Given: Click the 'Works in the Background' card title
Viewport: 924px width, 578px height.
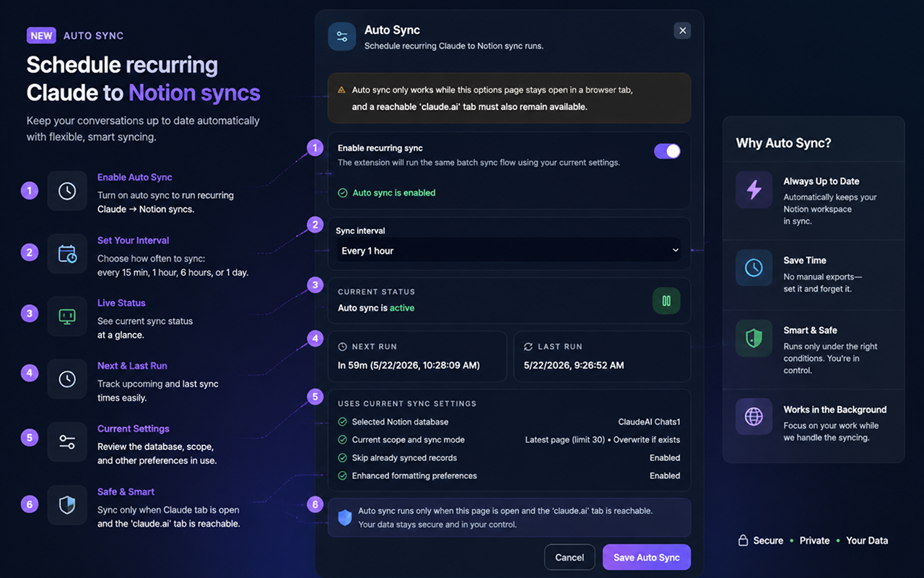Looking at the screenshot, I should [x=835, y=409].
